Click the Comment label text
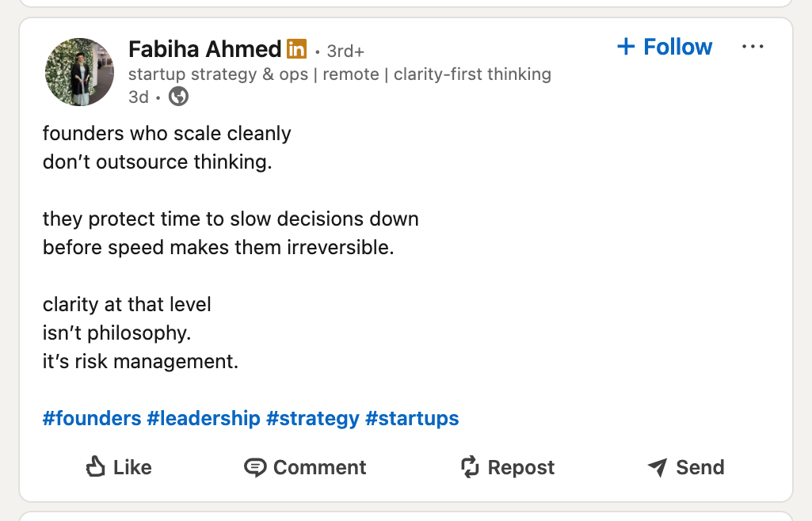The height and width of the screenshot is (521, 812). coord(319,467)
